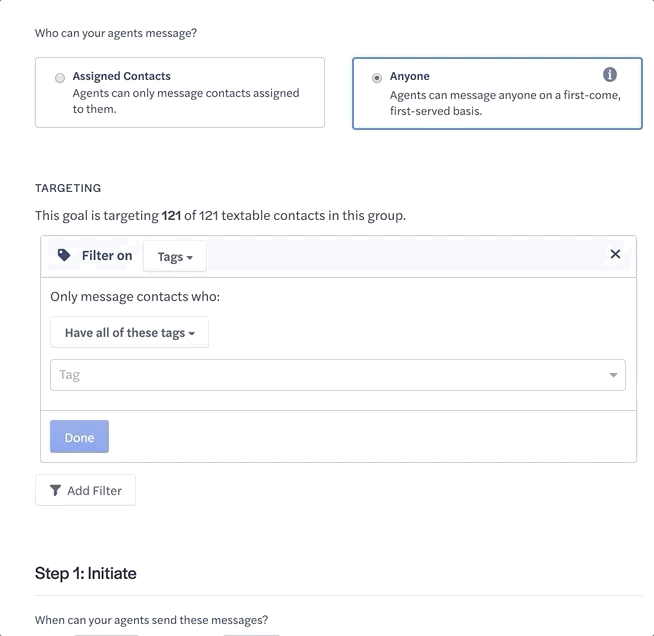Click the funnel icon in Add Filter
The image size is (654, 636).
click(x=55, y=490)
